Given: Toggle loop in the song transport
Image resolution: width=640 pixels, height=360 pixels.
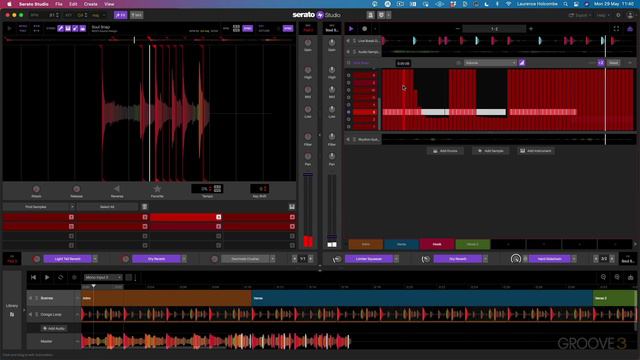Looking at the screenshot, I should [x=60, y=278].
